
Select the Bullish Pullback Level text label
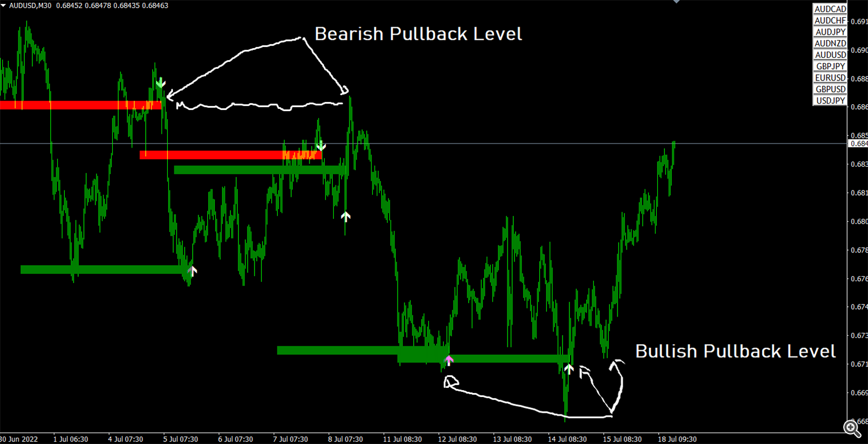(x=735, y=351)
